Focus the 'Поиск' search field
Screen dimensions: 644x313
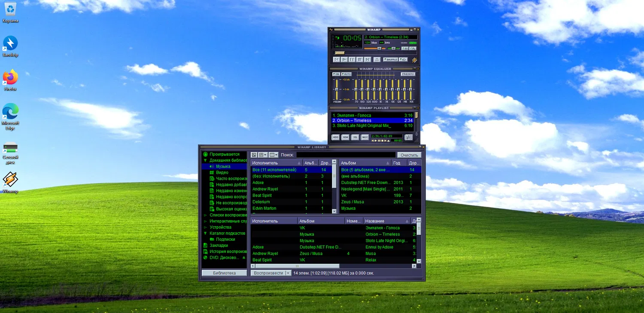346,155
